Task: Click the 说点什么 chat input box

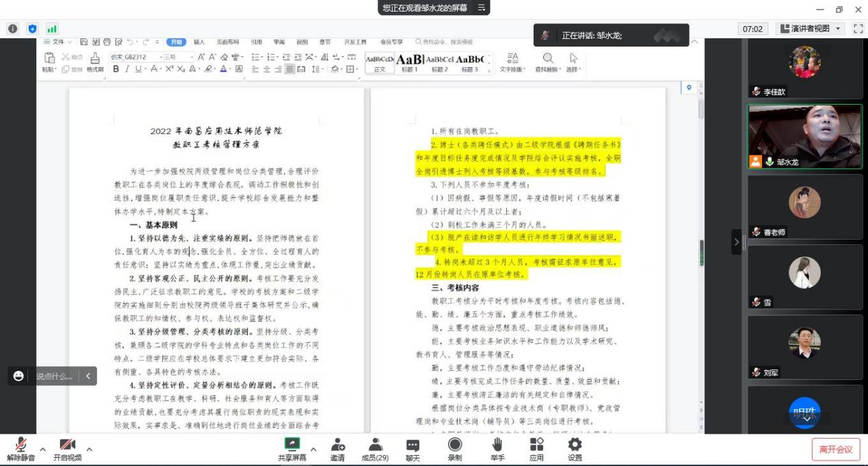Action: coord(55,376)
